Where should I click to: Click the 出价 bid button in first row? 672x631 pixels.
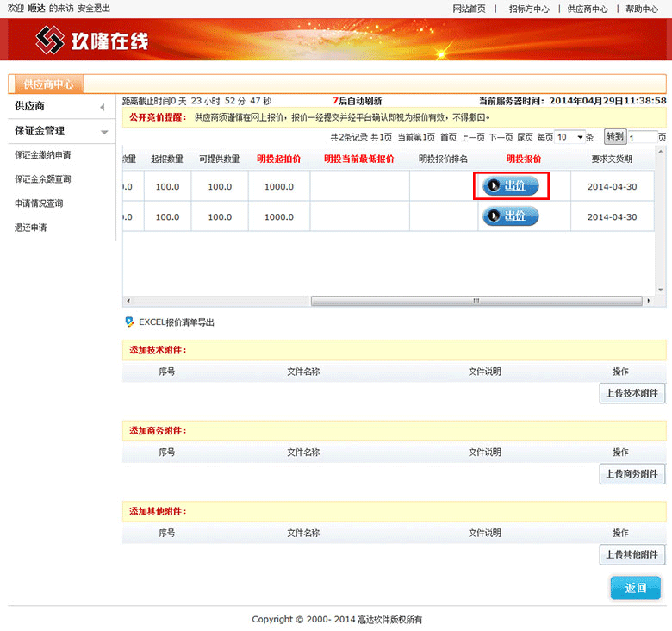(510, 185)
